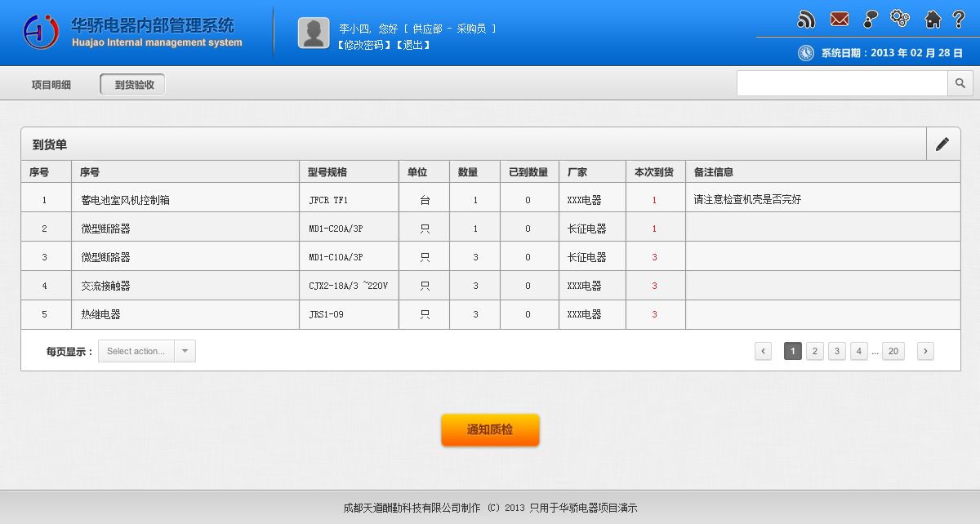Click the pencil edit icon on 到货单
This screenshot has height=524, width=980.
click(x=942, y=144)
